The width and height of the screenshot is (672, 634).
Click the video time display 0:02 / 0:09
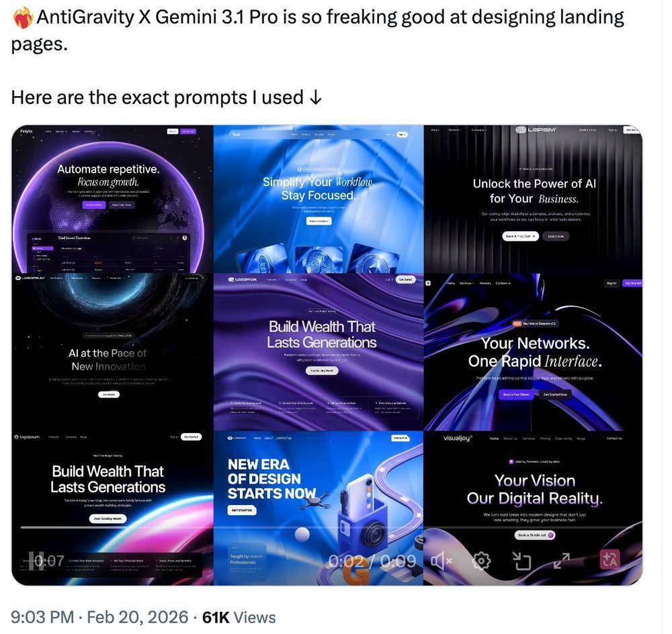pos(372,561)
